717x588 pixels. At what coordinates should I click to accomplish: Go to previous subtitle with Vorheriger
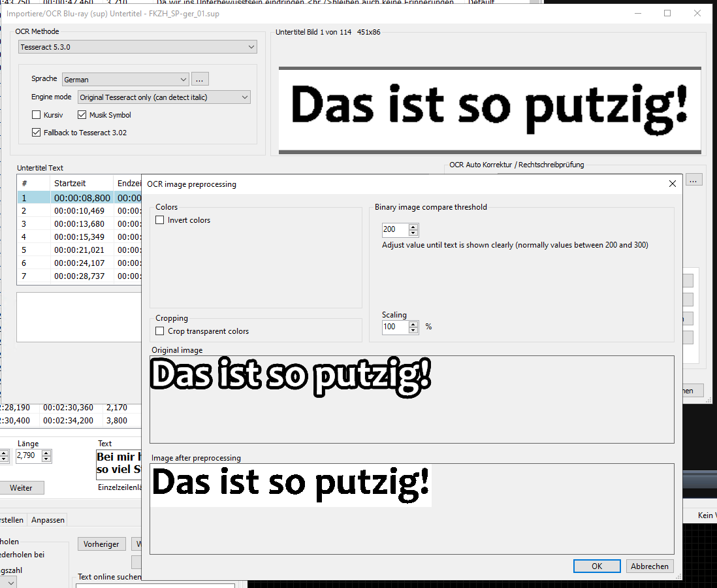pos(101,544)
